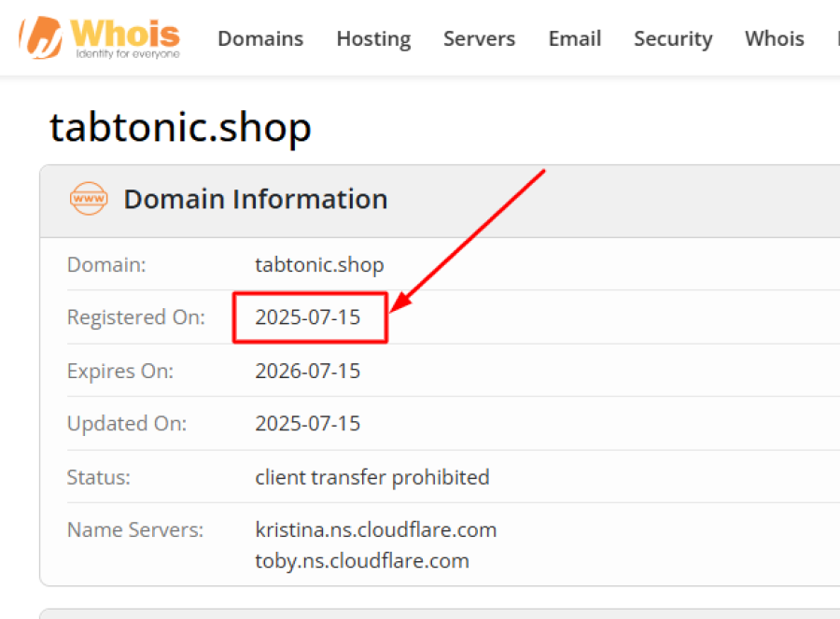Image resolution: width=840 pixels, height=619 pixels.
Task: Click the Status label
Action: click(x=99, y=477)
